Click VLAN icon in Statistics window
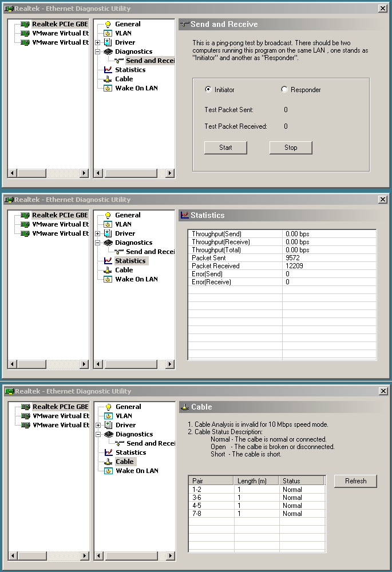 pos(108,224)
